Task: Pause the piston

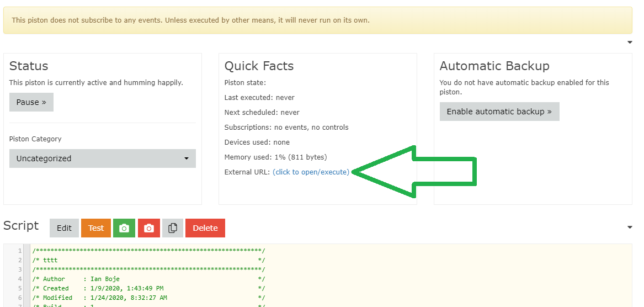Action: click(31, 102)
